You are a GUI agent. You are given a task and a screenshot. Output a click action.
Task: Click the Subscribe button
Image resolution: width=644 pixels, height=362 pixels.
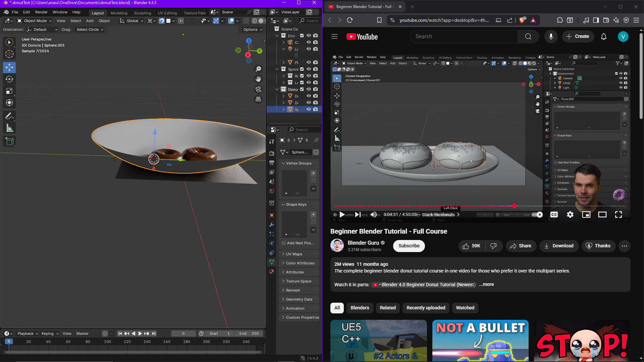point(409,246)
